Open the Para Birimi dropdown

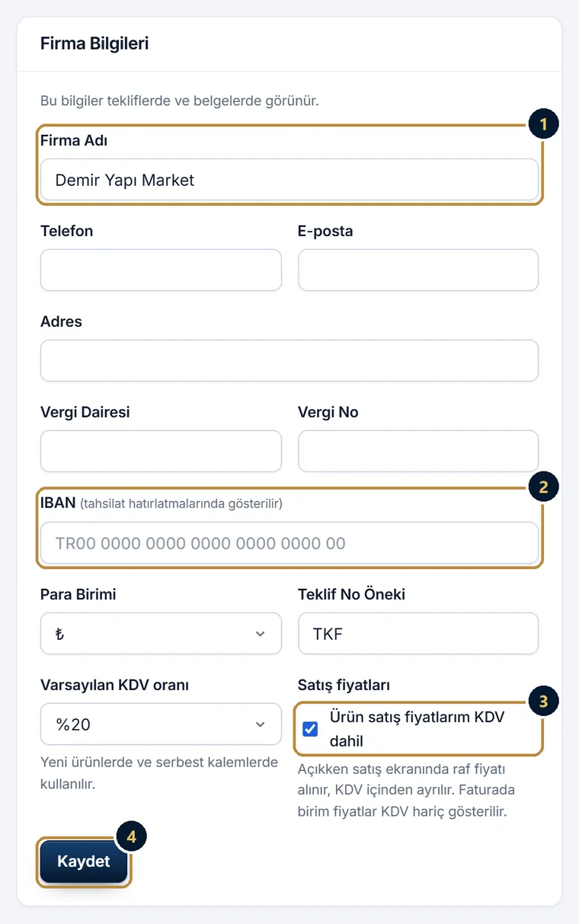click(161, 634)
